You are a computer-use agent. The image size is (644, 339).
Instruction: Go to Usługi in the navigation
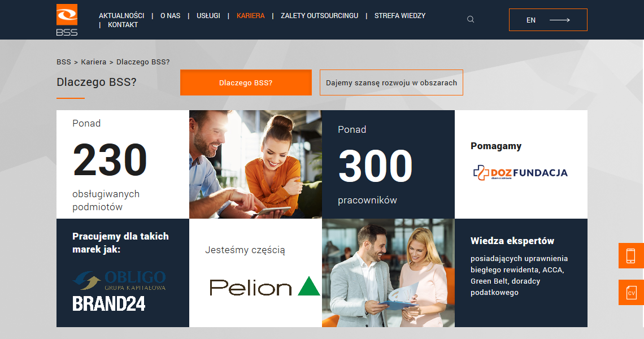click(x=208, y=16)
